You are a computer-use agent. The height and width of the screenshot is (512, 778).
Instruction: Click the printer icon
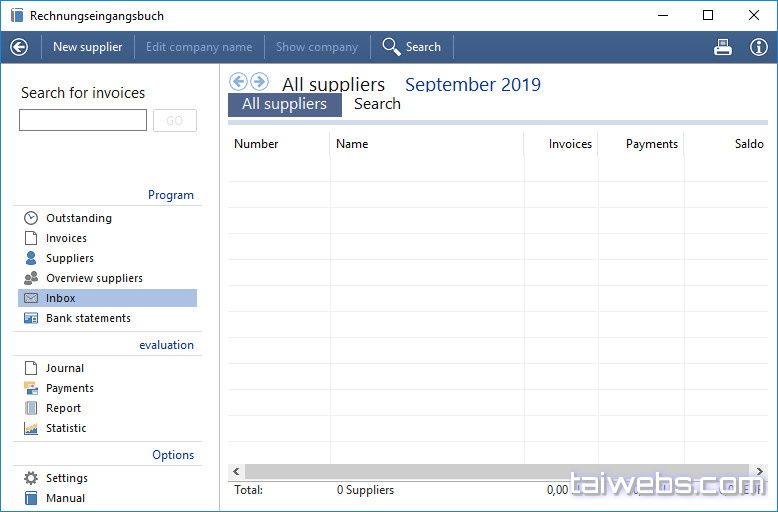[723, 47]
